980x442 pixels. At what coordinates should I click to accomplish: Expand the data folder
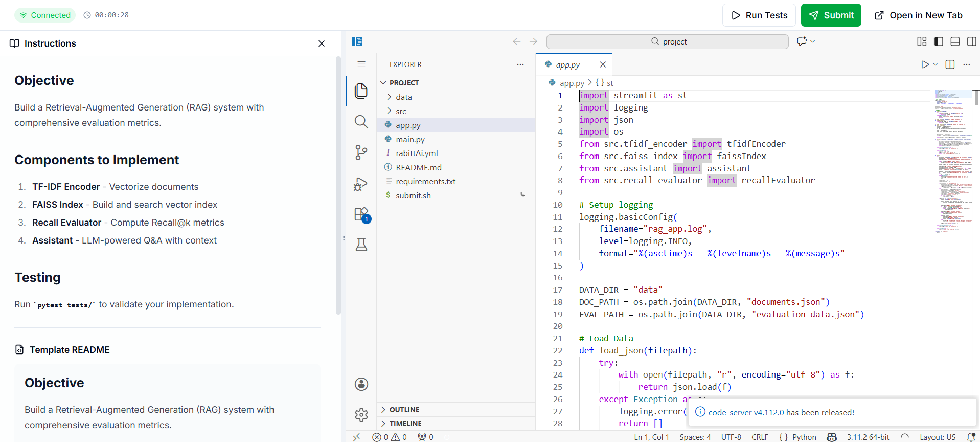[x=403, y=97]
